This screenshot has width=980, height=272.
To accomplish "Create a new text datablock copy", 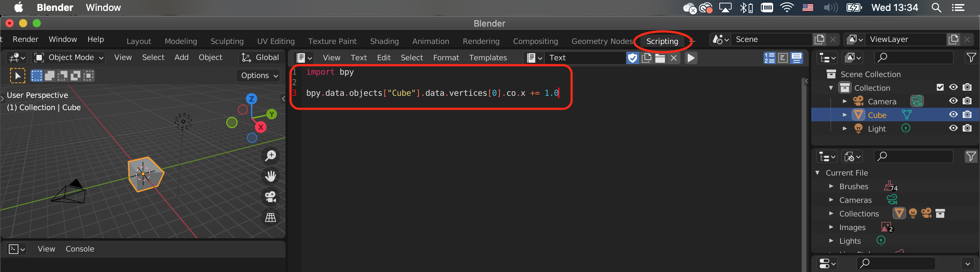I will 647,58.
